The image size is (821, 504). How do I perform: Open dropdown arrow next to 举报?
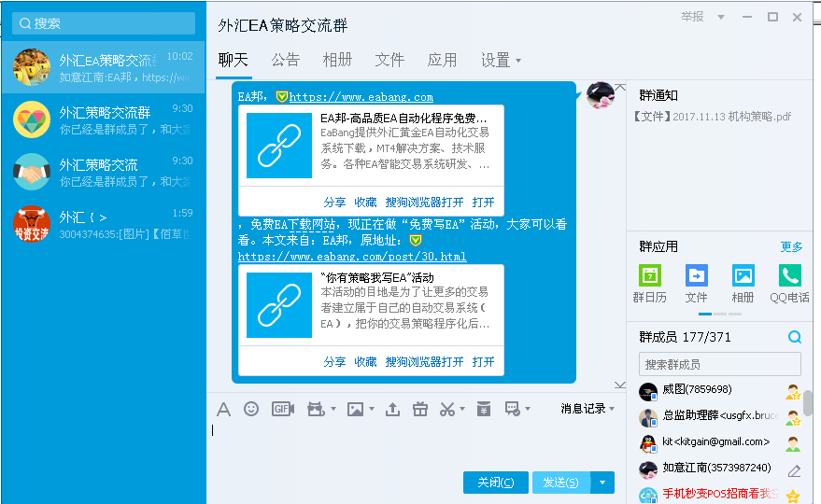pyautogui.click(x=721, y=18)
